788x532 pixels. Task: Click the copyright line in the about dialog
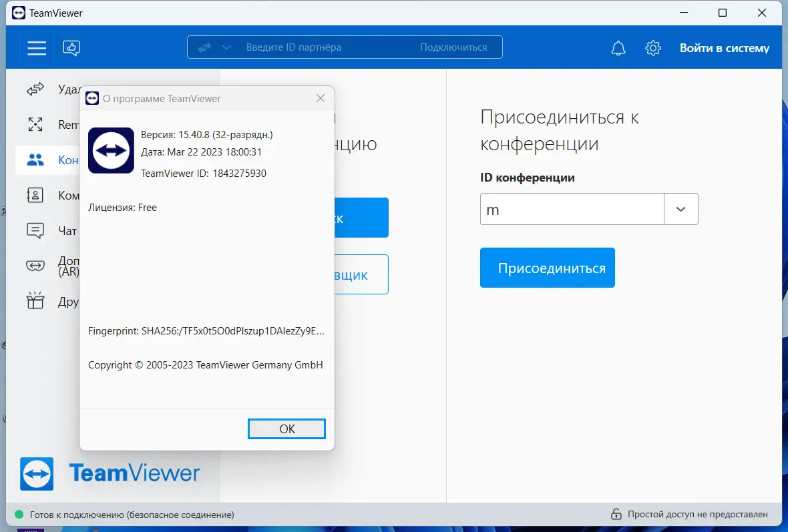[x=206, y=365]
